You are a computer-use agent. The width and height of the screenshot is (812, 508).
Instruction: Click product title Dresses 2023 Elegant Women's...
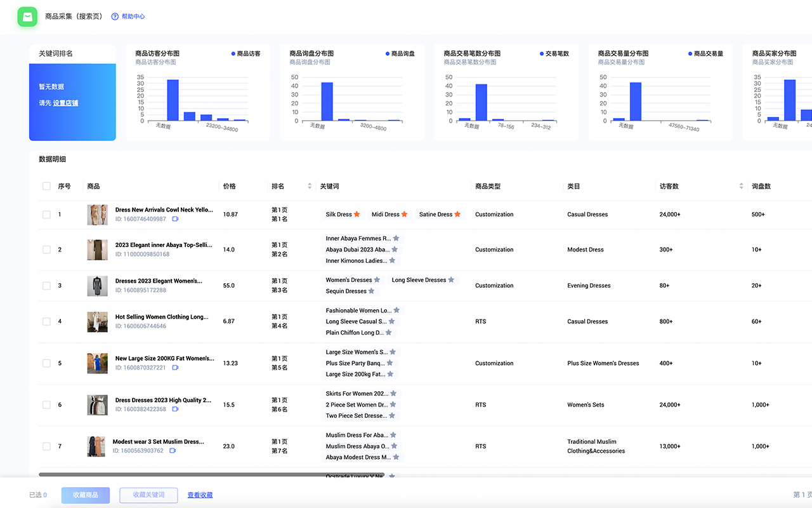[159, 281]
